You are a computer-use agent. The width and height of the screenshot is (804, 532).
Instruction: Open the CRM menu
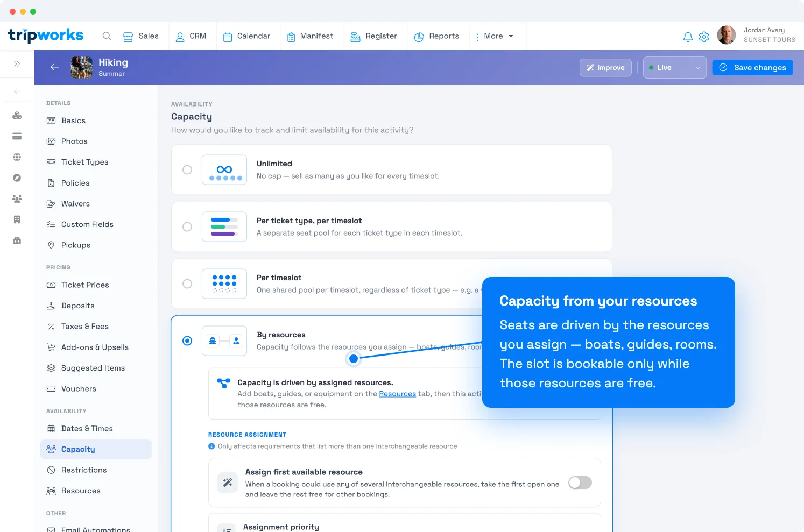click(191, 36)
